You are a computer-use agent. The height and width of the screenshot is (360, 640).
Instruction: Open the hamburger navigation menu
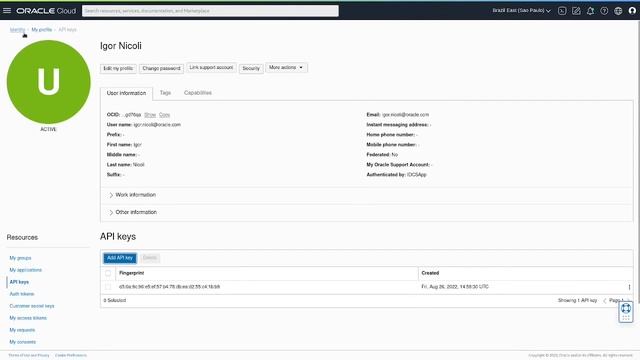coord(7,11)
